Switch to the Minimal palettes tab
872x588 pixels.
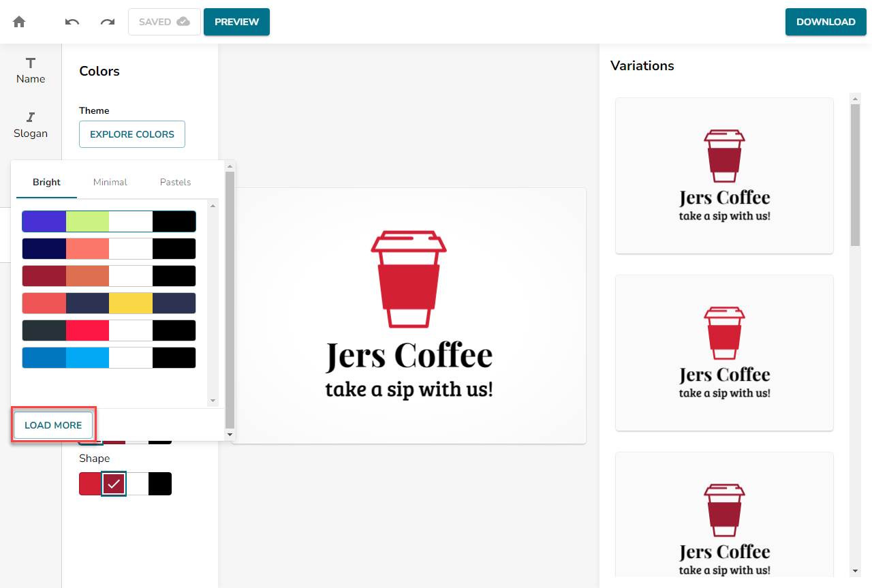click(x=110, y=182)
